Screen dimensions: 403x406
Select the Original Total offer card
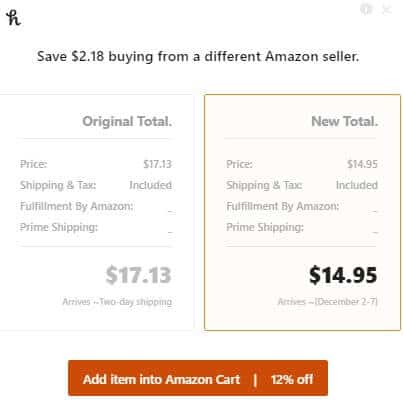tap(96, 212)
